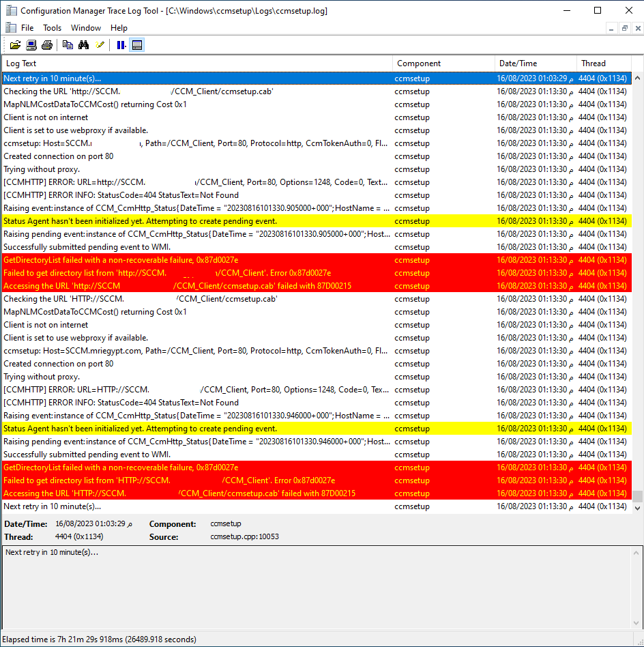Select row 'Raising pending event' with 20230816101330.946000
The height and width of the screenshot is (647, 644).
click(317, 442)
